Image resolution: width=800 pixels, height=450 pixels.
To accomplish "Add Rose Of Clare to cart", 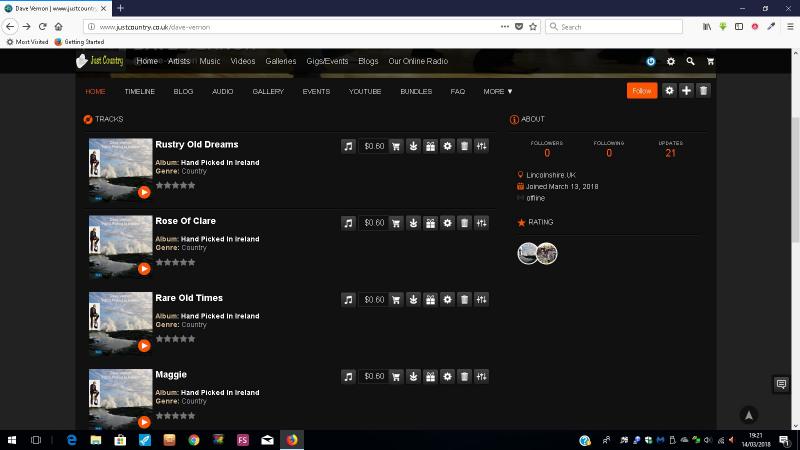I will (396, 223).
